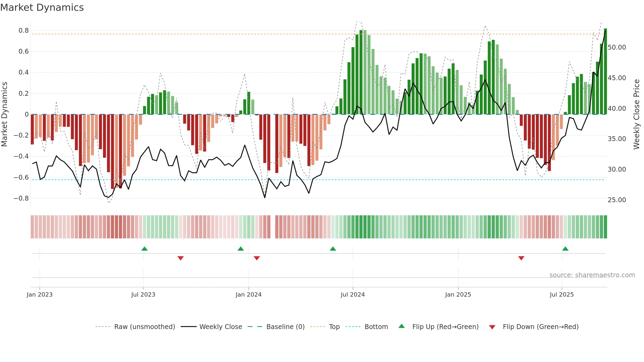Click the 30.00 right axis price label
Viewport: 644px width, 362px height.
pos(617,169)
